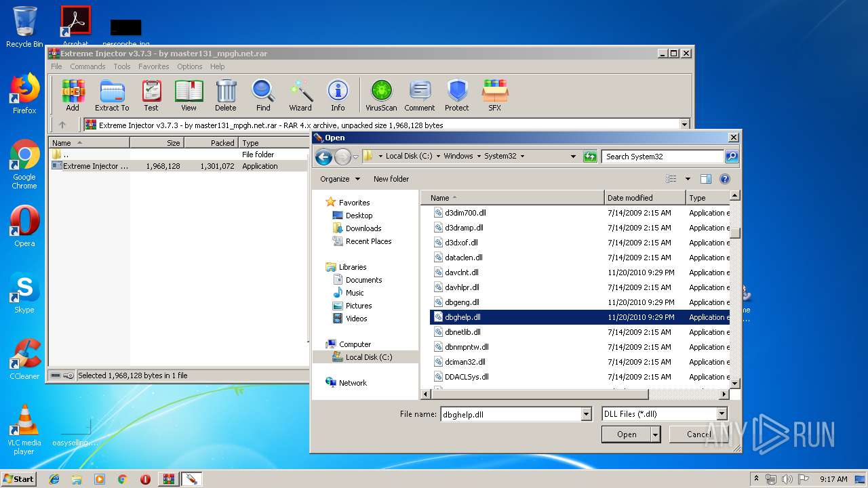Image resolution: width=868 pixels, height=488 pixels.
Task: Click vertical scrollbar down arrow in file list
Action: (x=735, y=383)
